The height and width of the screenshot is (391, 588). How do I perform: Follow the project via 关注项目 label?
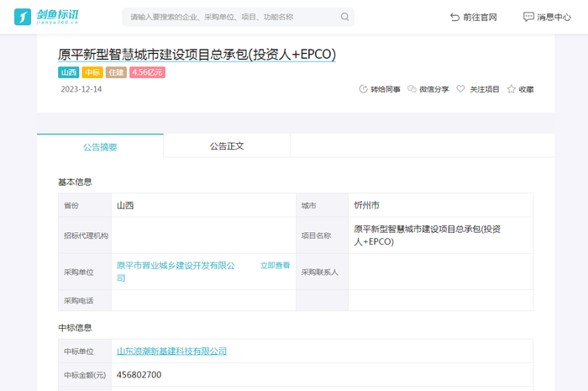click(485, 89)
